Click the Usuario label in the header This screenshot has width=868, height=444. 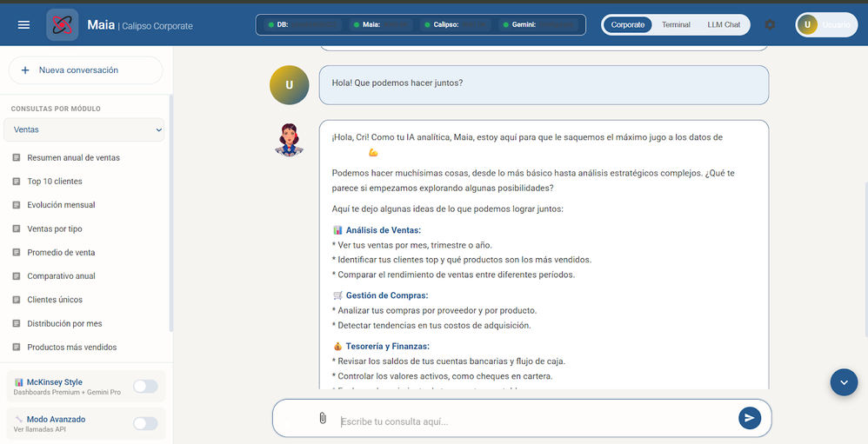(x=836, y=25)
